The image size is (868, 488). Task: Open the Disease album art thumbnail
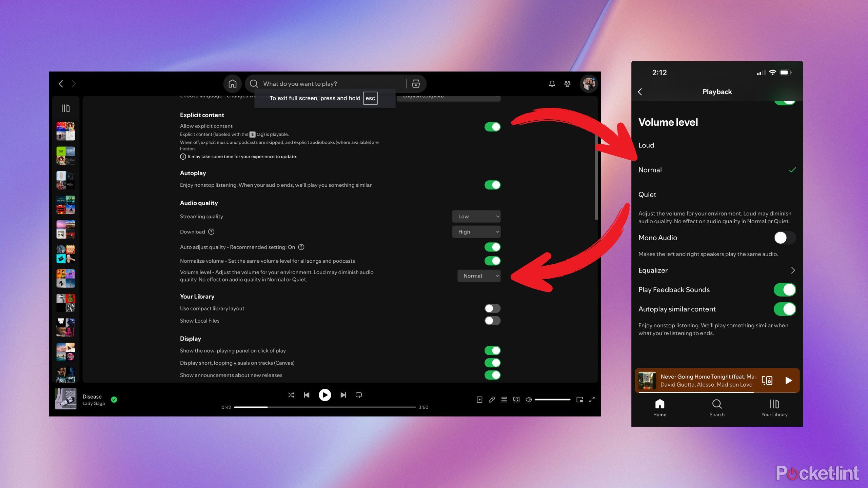[65, 399]
